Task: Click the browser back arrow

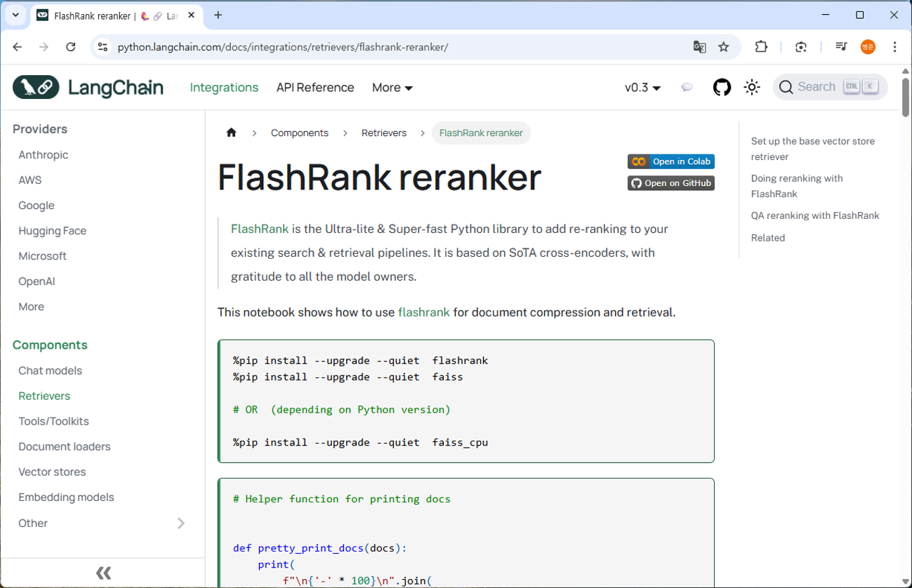Action: 18,47
